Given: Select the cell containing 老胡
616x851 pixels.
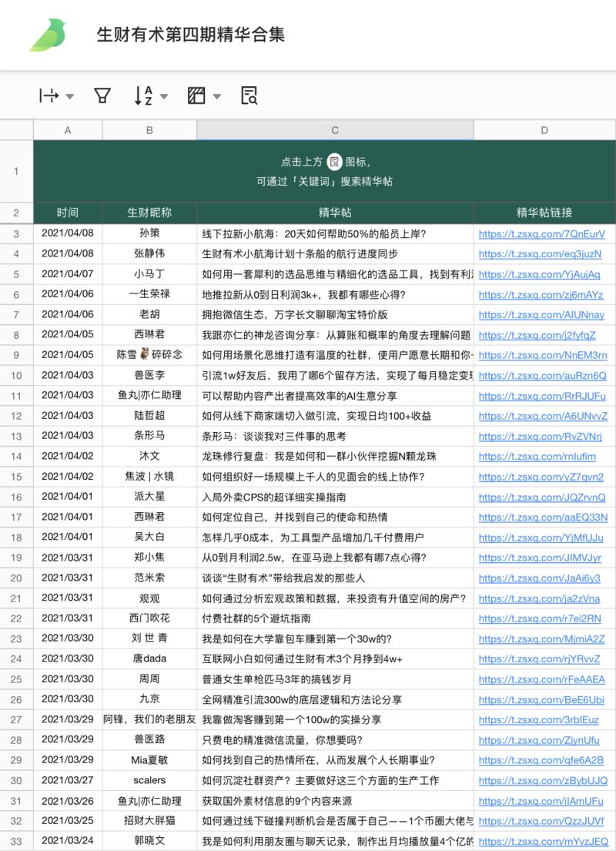Looking at the screenshot, I should (x=149, y=314).
